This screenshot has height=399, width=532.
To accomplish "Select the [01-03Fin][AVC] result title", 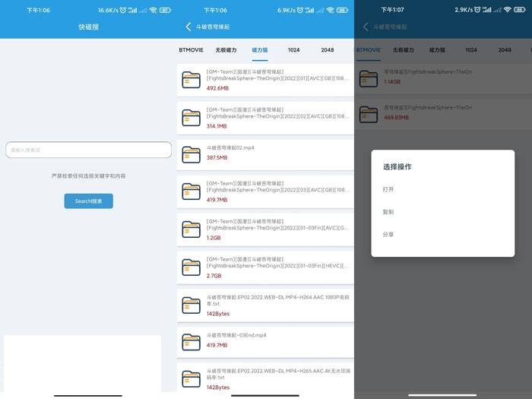I will 277,225.
